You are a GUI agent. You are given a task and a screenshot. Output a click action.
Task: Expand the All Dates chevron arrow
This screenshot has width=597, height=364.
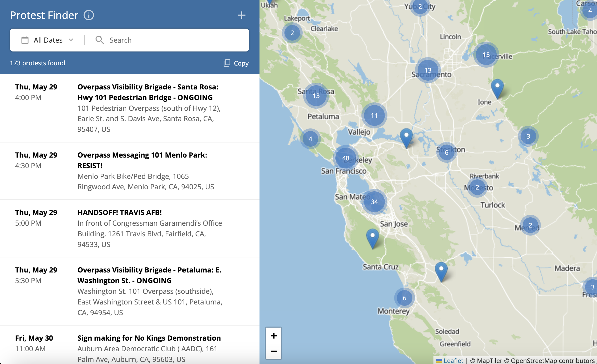click(71, 40)
